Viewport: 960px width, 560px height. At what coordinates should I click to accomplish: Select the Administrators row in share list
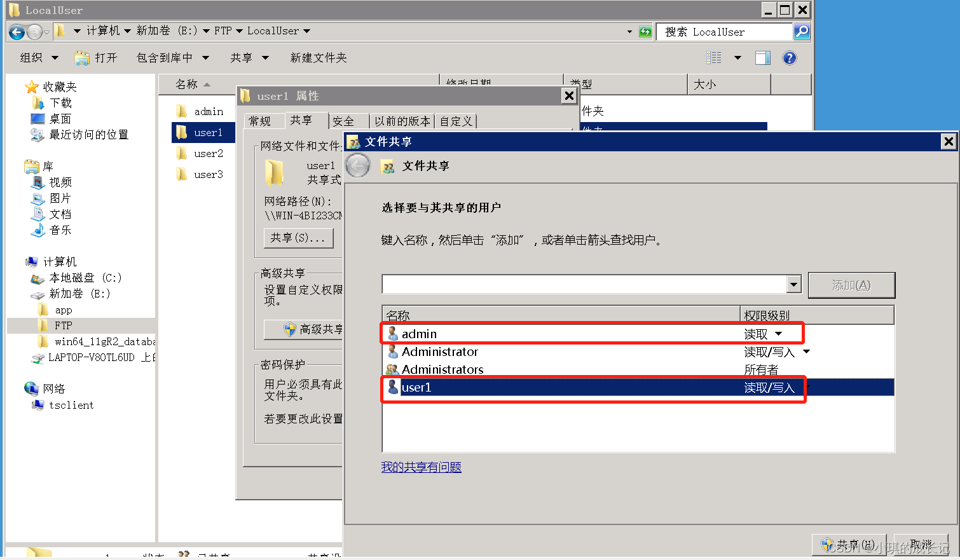click(x=638, y=369)
